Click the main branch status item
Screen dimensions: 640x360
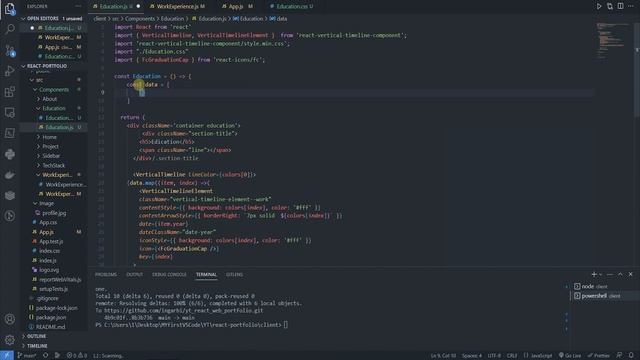(x=27, y=356)
